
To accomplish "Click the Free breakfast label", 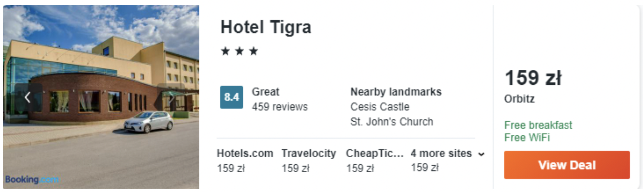I will click(x=538, y=125).
